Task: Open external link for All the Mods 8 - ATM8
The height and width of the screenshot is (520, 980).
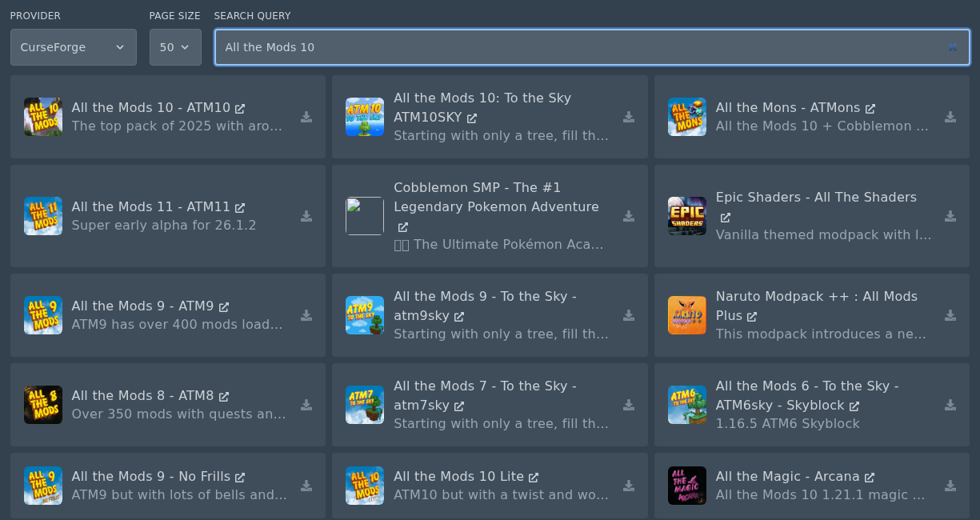Action: tap(224, 397)
